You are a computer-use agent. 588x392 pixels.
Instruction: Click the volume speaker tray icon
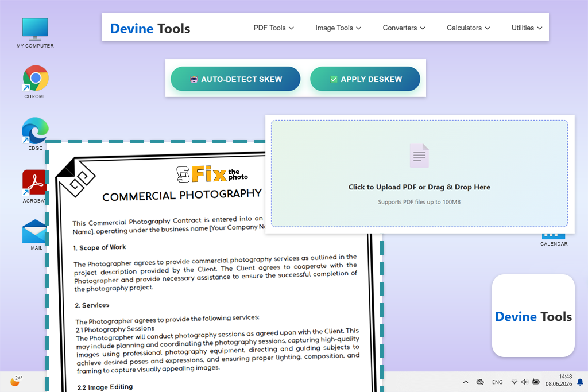[x=524, y=382]
